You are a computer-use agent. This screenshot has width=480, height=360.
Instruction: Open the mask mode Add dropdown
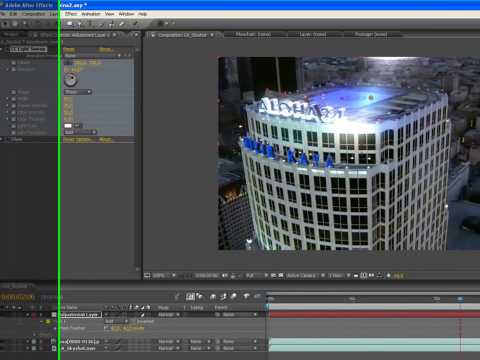coord(116,321)
